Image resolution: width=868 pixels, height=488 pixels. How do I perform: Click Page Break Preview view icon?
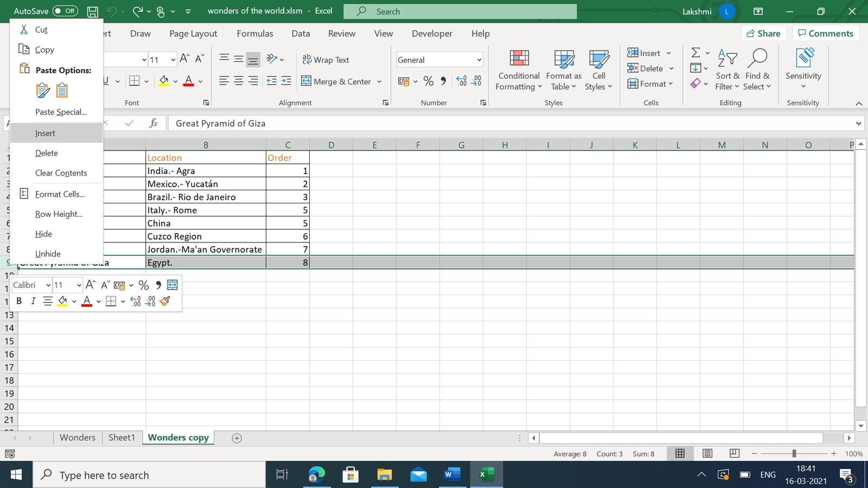735,453
